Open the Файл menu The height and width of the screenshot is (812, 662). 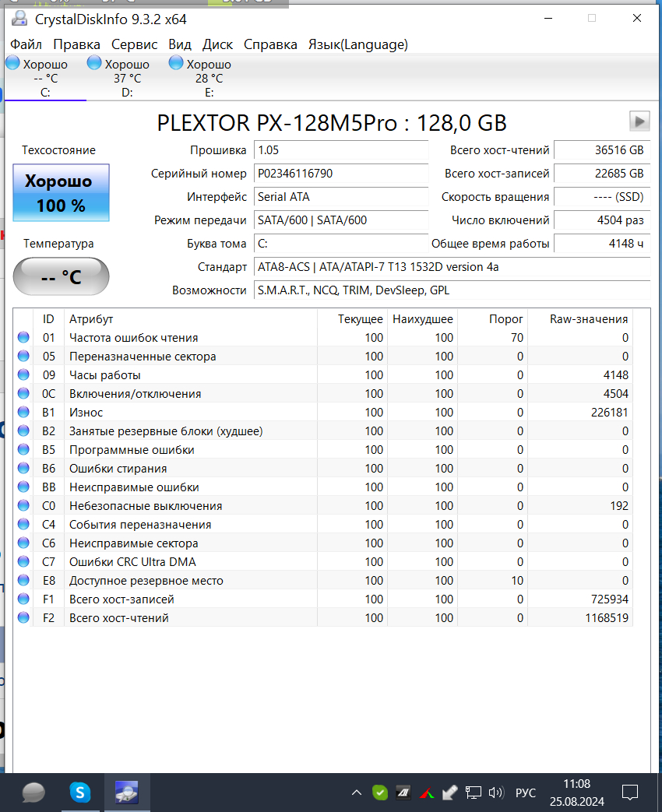tap(26, 44)
